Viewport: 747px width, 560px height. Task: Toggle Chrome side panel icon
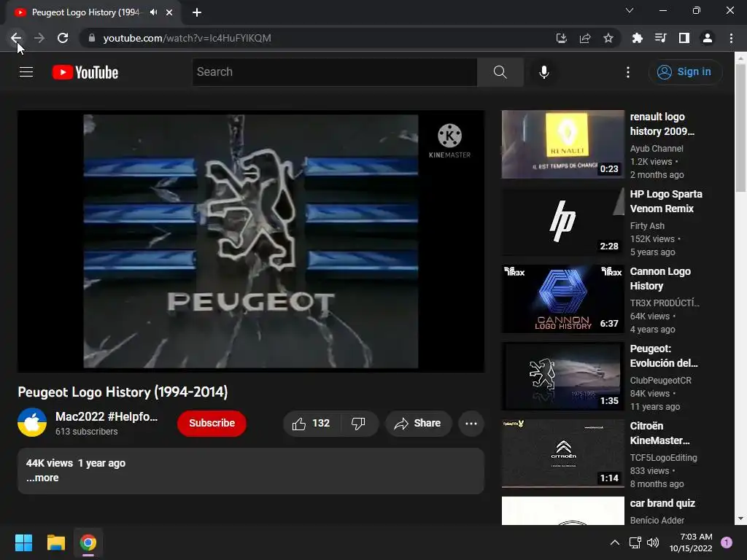click(684, 38)
